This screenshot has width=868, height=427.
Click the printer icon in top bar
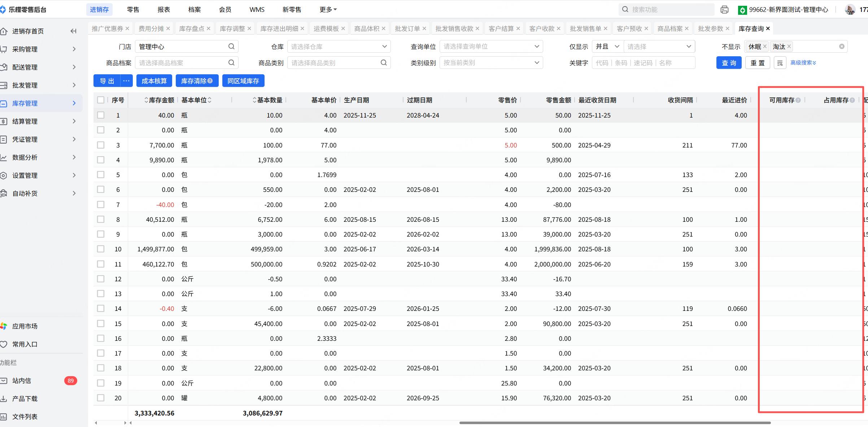point(724,10)
